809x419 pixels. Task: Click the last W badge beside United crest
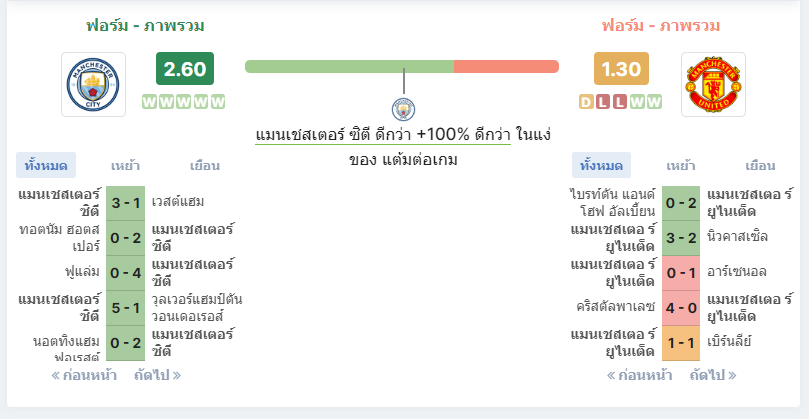(x=654, y=102)
